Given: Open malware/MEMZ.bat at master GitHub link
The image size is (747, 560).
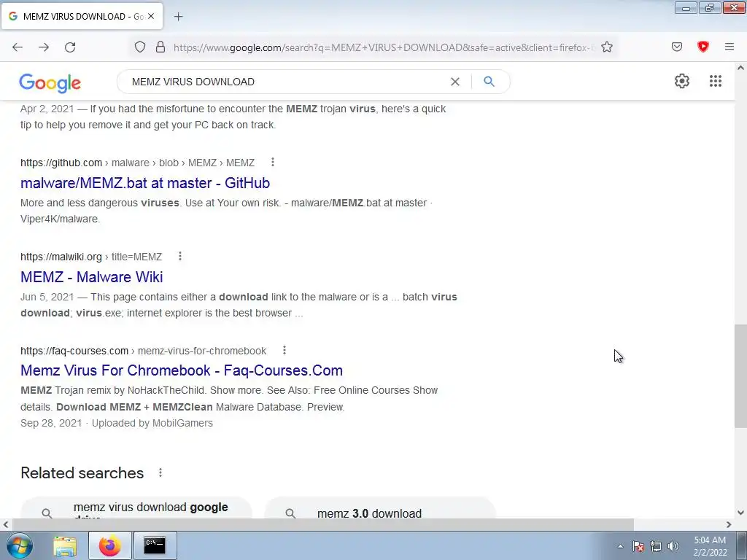Looking at the screenshot, I should (x=145, y=183).
